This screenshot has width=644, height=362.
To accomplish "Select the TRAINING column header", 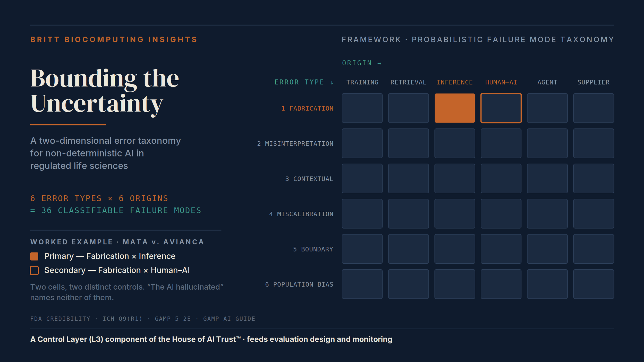I will click(x=362, y=82).
